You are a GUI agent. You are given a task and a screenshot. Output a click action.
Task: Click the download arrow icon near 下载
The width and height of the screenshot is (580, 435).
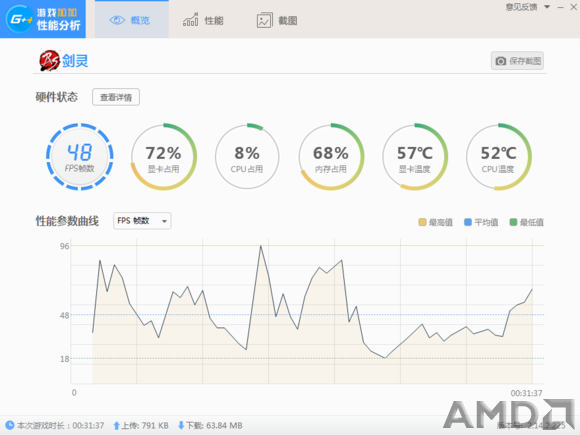181,426
